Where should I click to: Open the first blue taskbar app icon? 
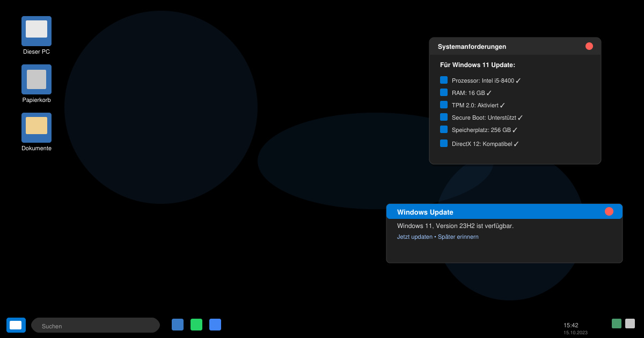tap(178, 325)
